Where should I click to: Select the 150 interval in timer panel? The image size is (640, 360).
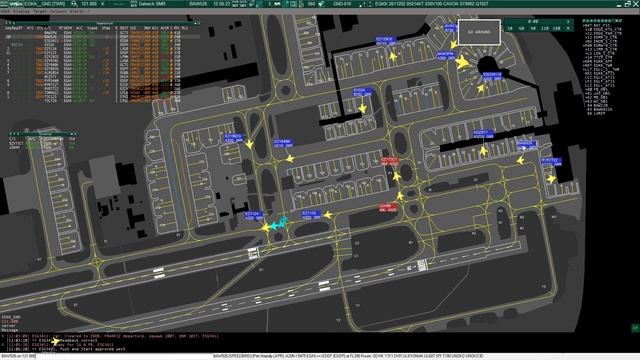click(556, 28)
